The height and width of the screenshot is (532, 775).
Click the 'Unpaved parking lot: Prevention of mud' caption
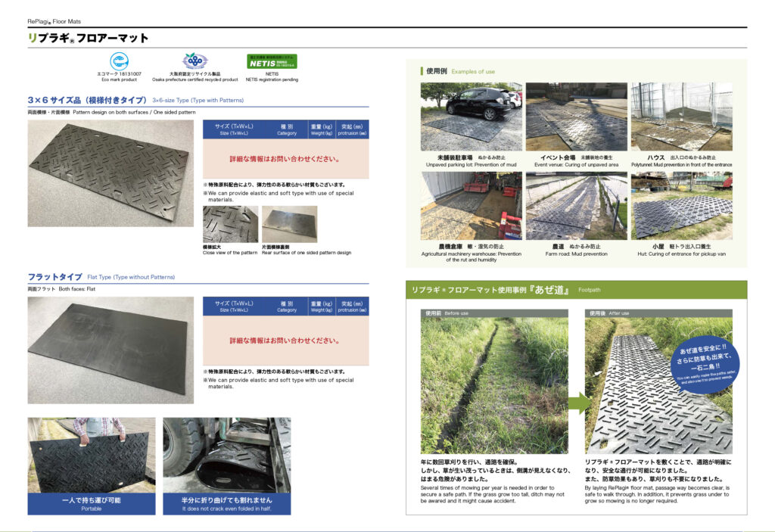click(471, 165)
